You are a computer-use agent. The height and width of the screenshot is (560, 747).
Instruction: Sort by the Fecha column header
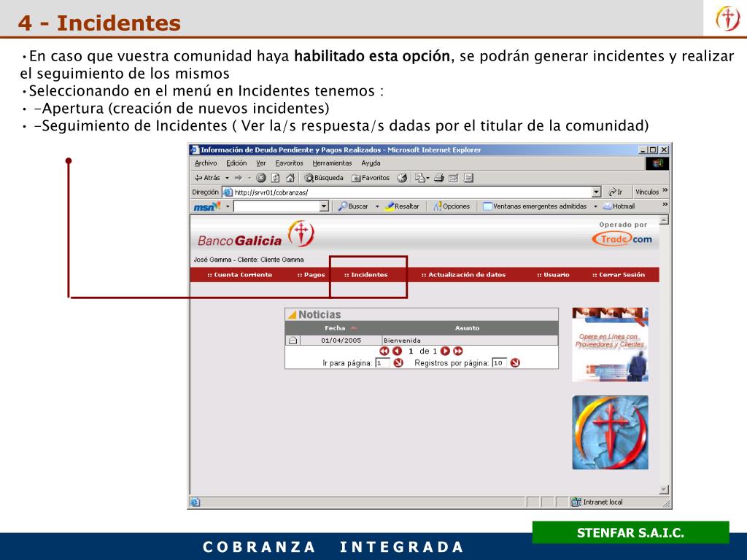[335, 328]
